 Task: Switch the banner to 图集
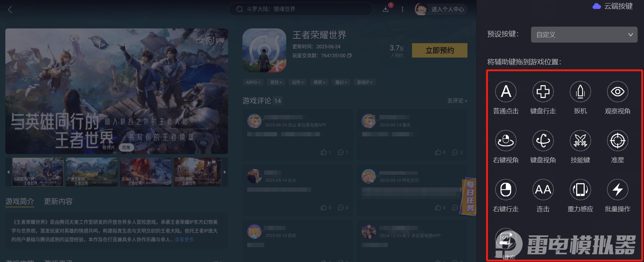[x=126, y=147]
